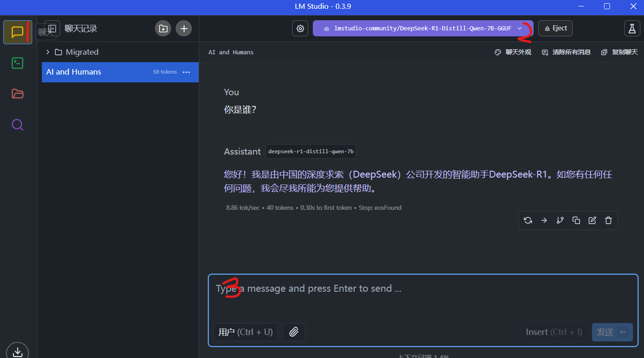Image resolution: width=644 pixels, height=358 pixels.
Task: Open model settings gear icon
Action: (x=300, y=29)
